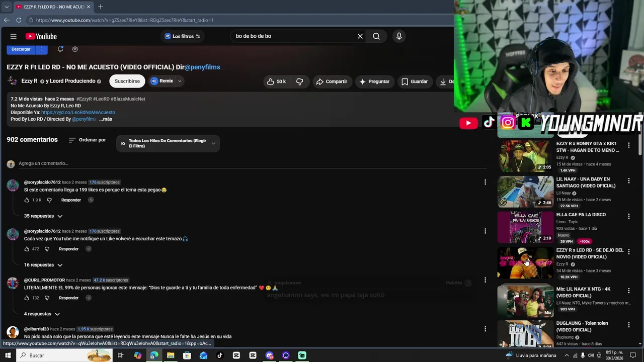Go to YouTube home via logo

point(41,36)
